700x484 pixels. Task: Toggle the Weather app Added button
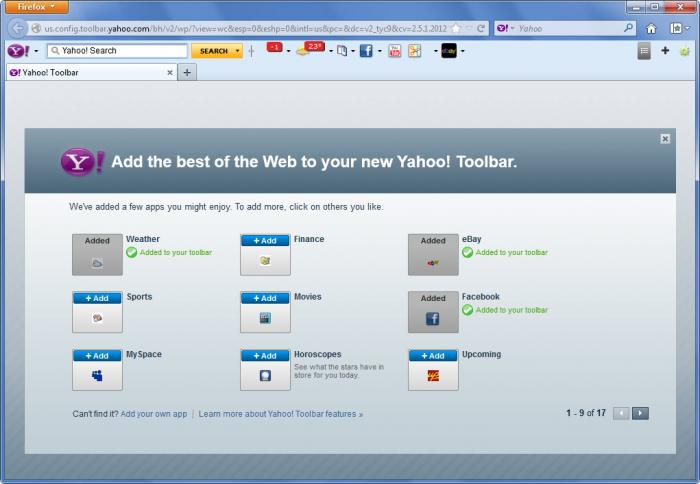coord(97,241)
